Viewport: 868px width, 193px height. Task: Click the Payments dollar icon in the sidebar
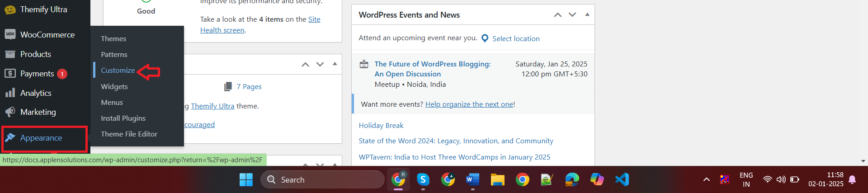coord(10,74)
